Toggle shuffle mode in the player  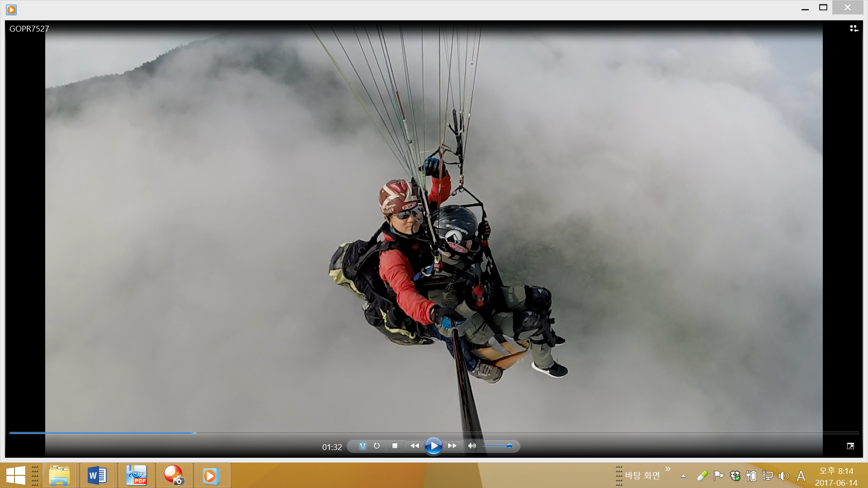pyautogui.click(x=363, y=446)
